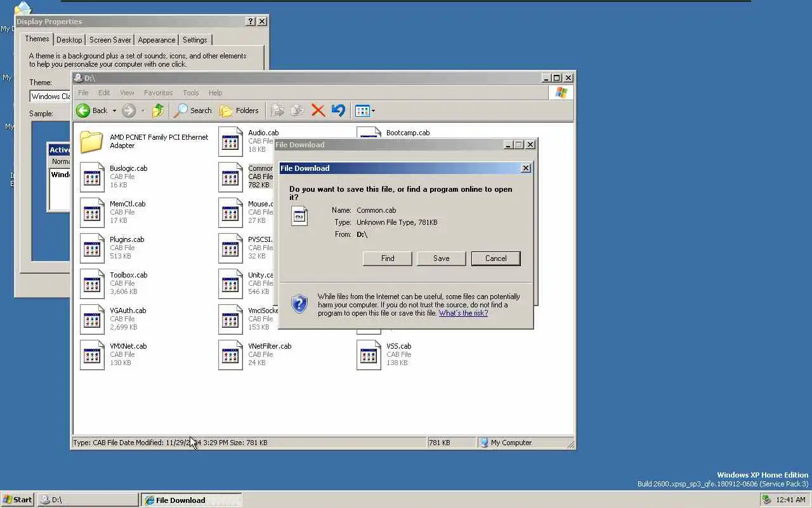Open the What's the risk? link
The height and width of the screenshot is (508, 812).
(x=463, y=313)
